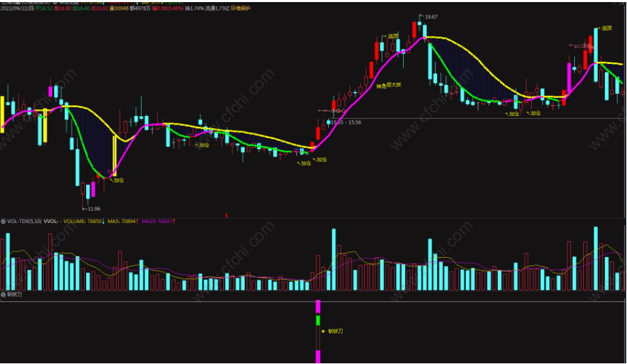Click the 斩妖刀 signal text in bottom panel
The width and height of the screenshot is (627, 364).
(336, 331)
